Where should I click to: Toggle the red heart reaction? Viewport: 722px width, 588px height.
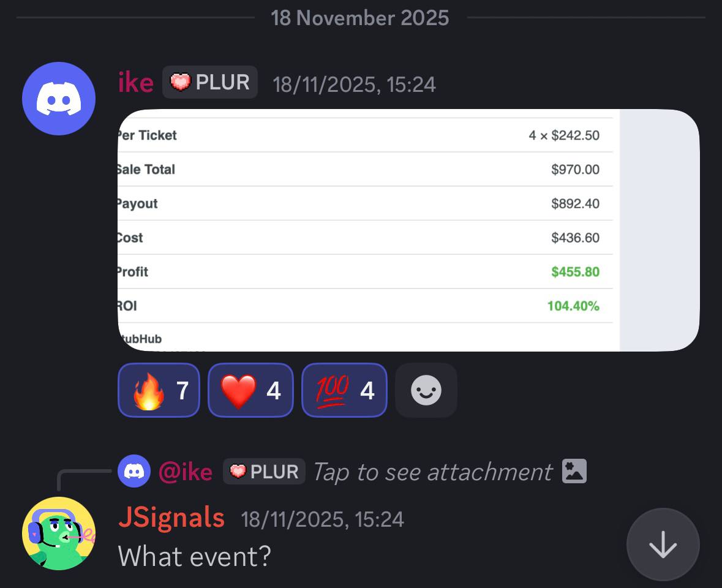click(x=250, y=390)
